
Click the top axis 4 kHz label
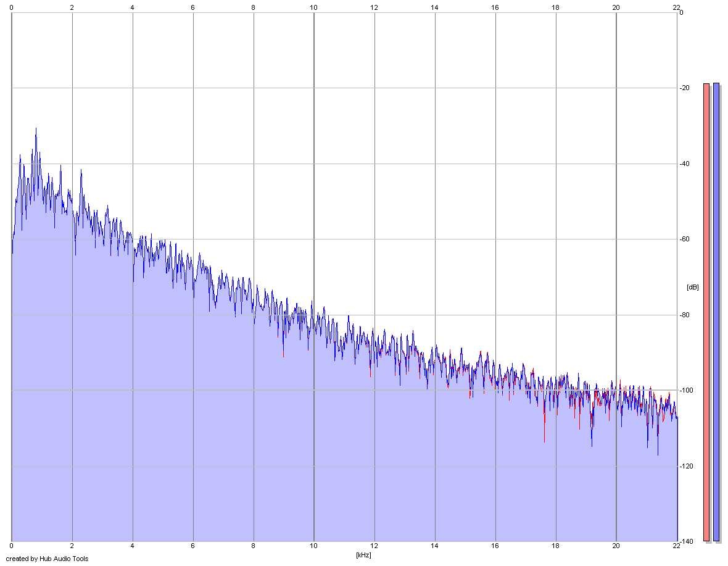click(x=132, y=7)
